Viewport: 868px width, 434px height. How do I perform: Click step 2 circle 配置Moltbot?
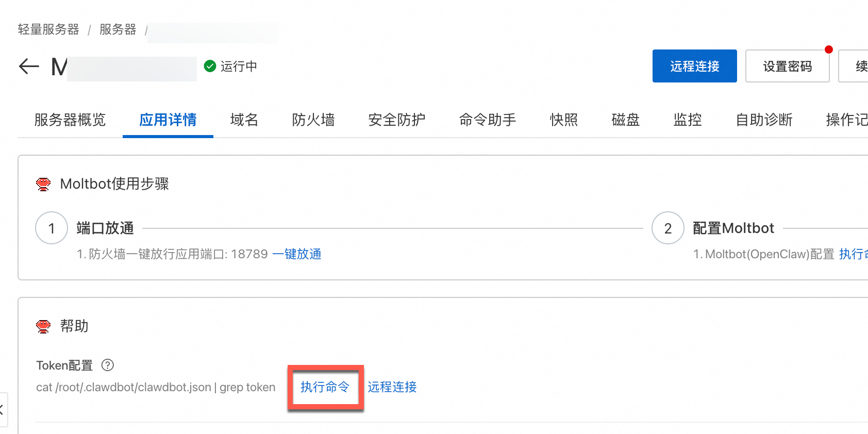(668, 228)
